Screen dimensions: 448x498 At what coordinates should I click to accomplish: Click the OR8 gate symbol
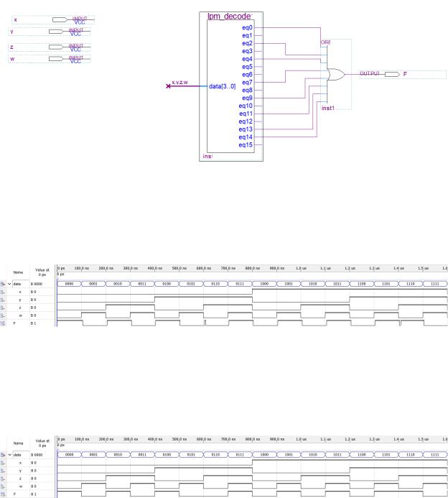coord(336,74)
